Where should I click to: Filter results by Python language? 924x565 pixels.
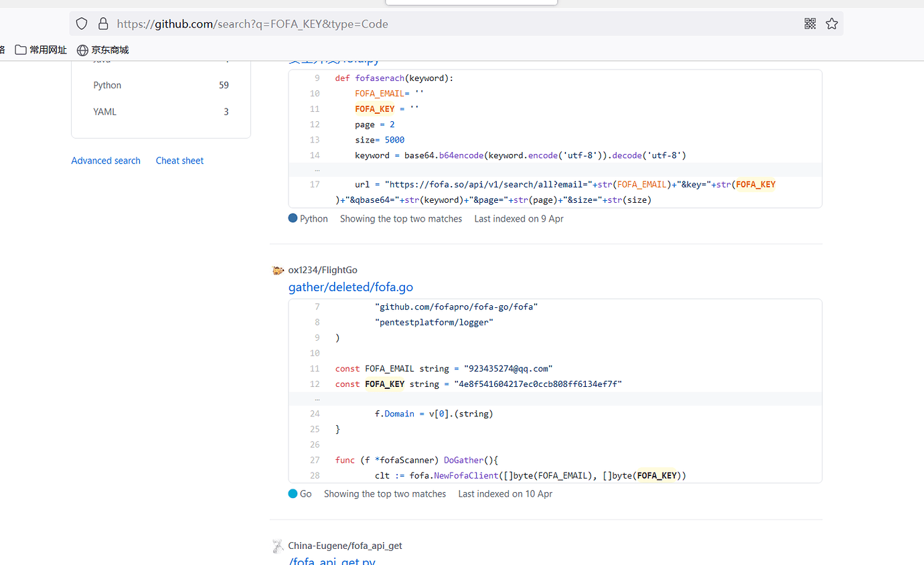[x=107, y=85]
